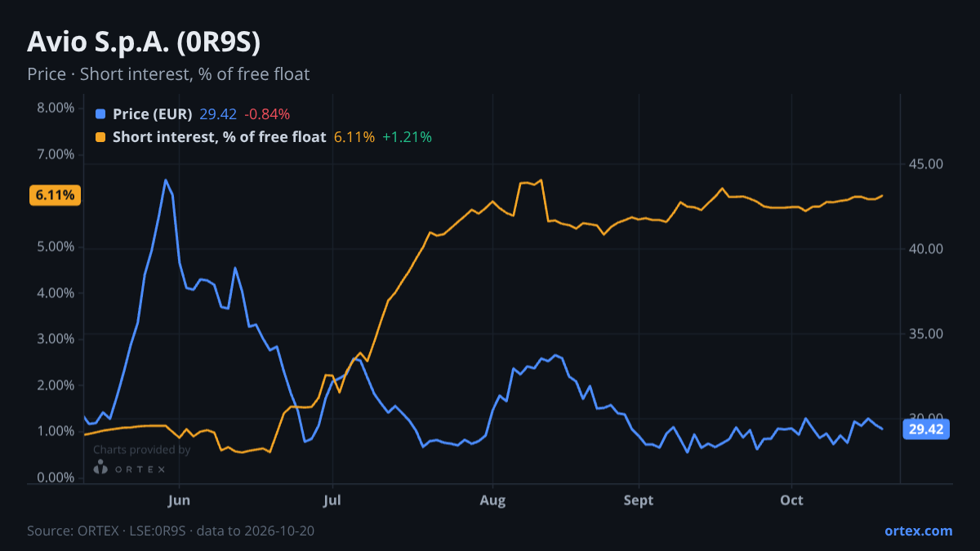980x551 pixels.
Task: Select the 'Short interest, % of free float' legend label
Action: click(x=219, y=137)
